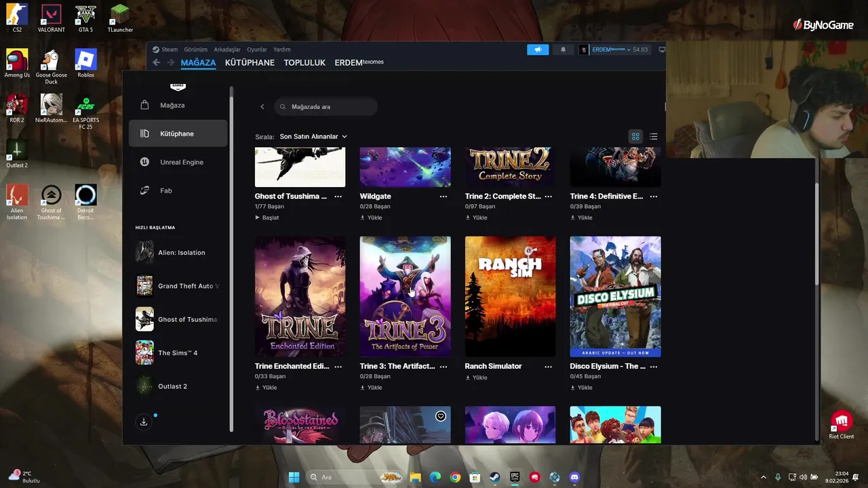The height and width of the screenshot is (488, 868).
Task: Open Google Chrome from the taskbar
Action: tap(455, 477)
